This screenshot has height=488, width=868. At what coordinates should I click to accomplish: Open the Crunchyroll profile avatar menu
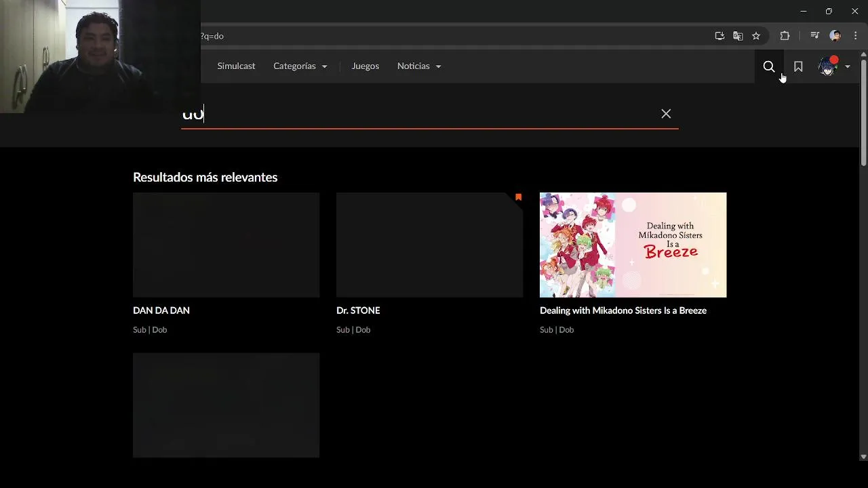pos(827,66)
